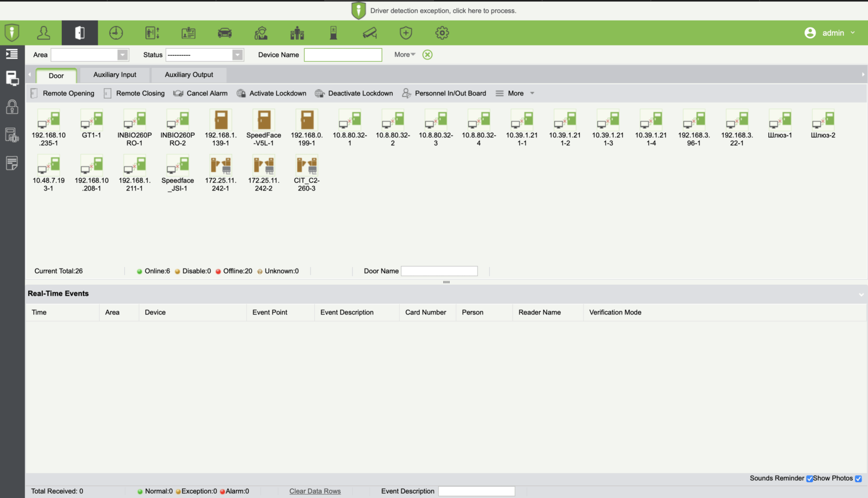This screenshot has width=868, height=498.
Task: Select the SpeedFace-V5L-1 door icon
Action: (x=264, y=120)
